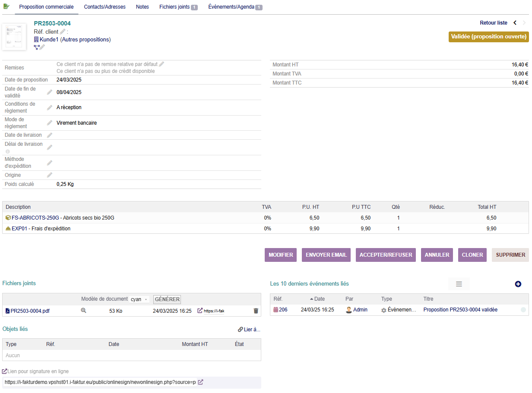
Task: Open online signature link external icon
Action: click(200, 382)
